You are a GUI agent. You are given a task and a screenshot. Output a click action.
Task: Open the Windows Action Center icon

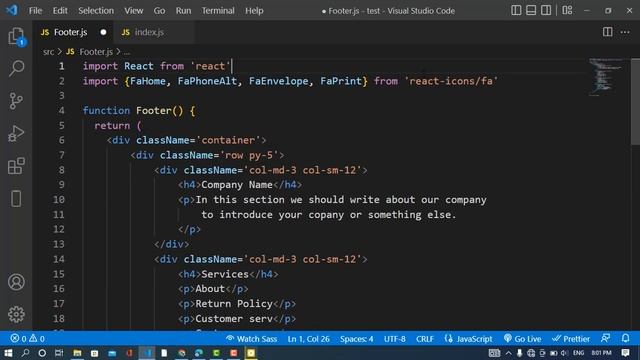coord(625,353)
